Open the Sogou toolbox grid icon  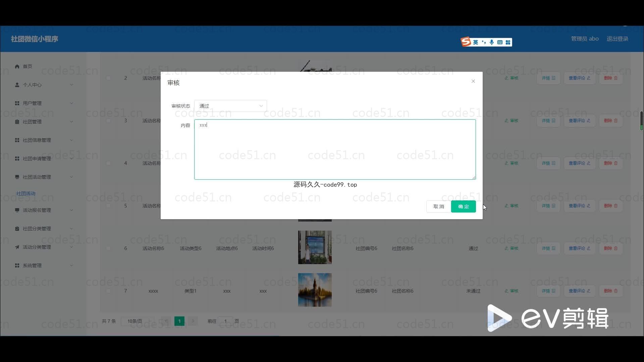pos(508,42)
